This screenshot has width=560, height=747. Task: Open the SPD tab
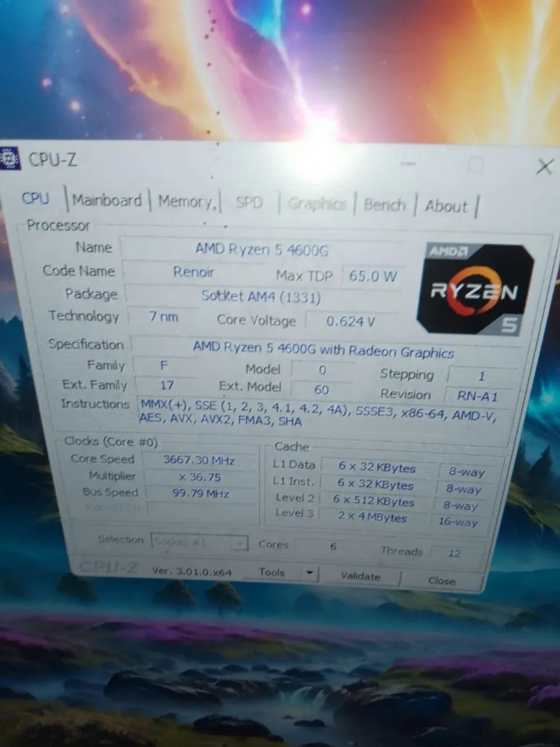(x=249, y=203)
